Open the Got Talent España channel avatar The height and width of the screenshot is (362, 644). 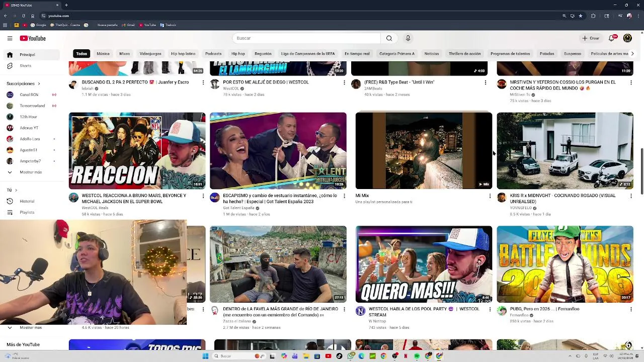pyautogui.click(x=215, y=197)
